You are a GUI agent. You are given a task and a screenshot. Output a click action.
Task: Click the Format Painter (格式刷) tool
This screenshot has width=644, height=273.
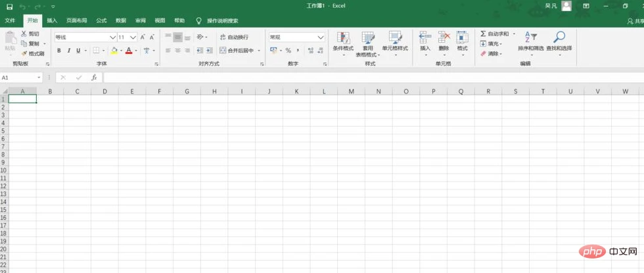point(32,53)
